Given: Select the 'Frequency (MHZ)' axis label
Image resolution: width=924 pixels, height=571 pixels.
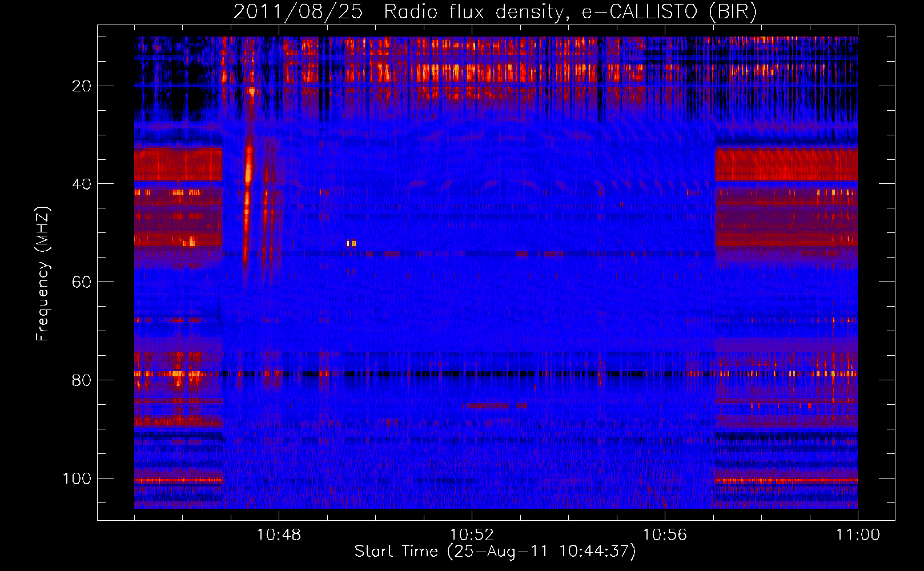Looking at the screenshot, I should pos(43,274).
